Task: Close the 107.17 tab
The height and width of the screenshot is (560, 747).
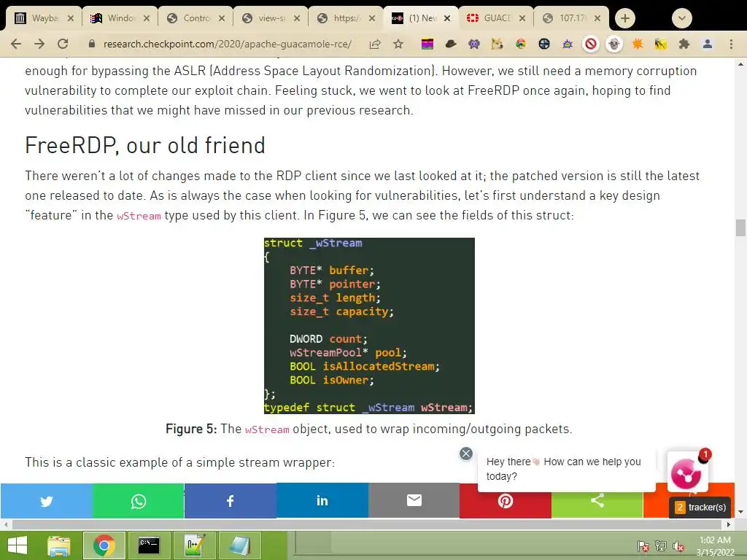Action: click(597, 18)
